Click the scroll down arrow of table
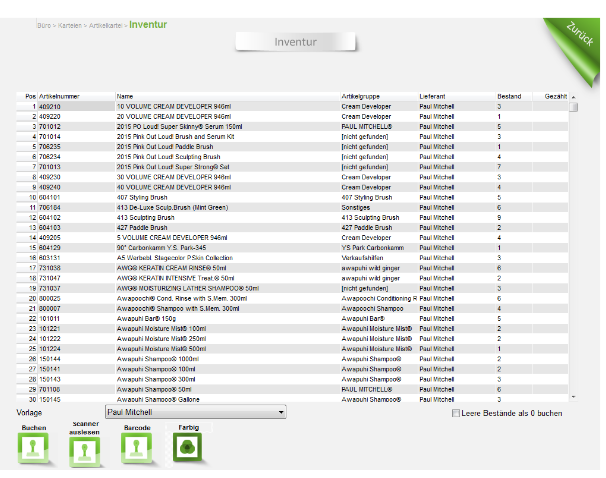 coord(574,397)
